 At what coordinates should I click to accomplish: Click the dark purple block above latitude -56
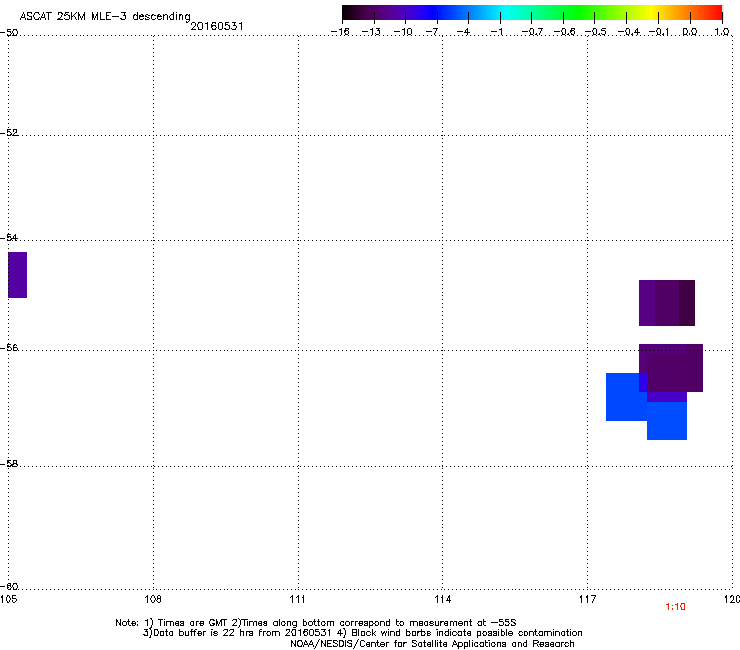[666, 303]
